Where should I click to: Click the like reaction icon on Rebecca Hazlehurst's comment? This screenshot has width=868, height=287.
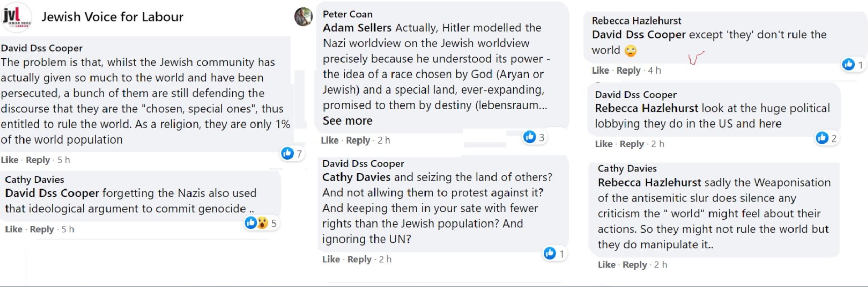[x=848, y=65]
